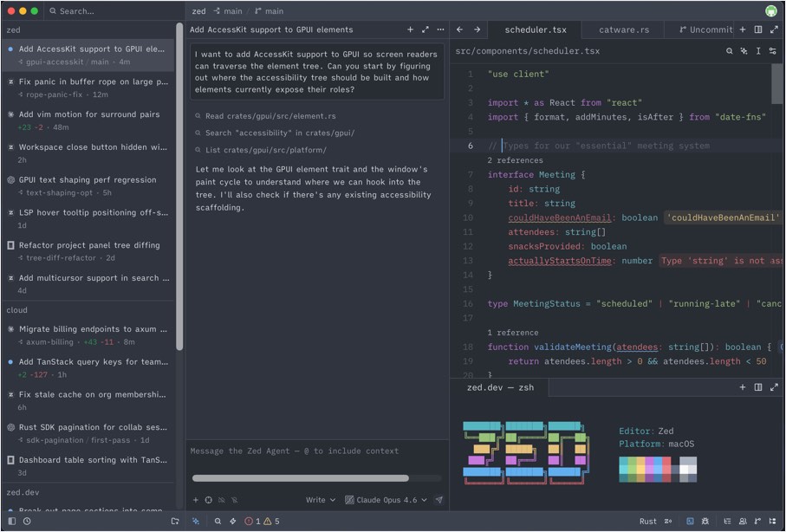
Task: Open Claude Opus 4.6 model selector
Action: (x=386, y=500)
